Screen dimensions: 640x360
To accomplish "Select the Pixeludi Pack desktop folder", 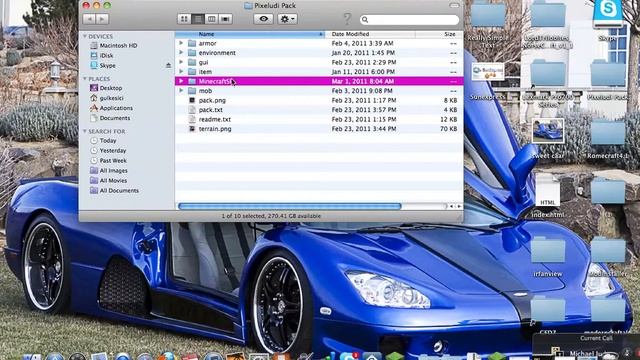I will tap(608, 80).
